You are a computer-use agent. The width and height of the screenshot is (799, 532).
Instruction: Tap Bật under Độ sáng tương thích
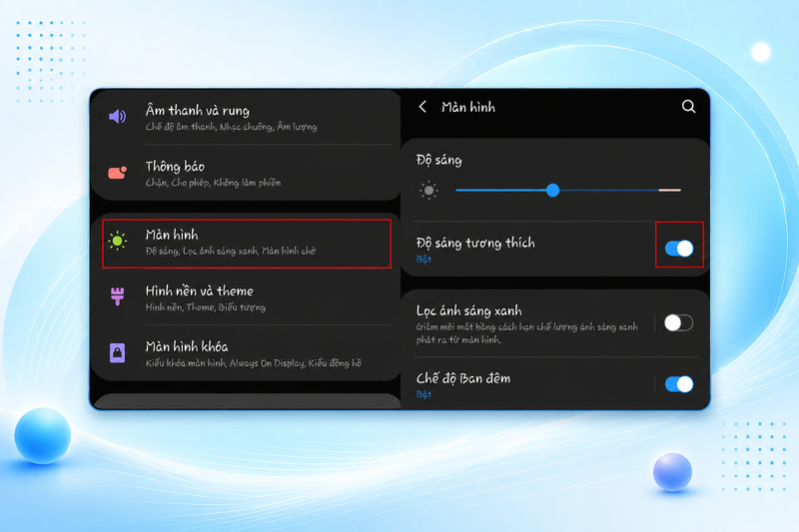pos(423,260)
